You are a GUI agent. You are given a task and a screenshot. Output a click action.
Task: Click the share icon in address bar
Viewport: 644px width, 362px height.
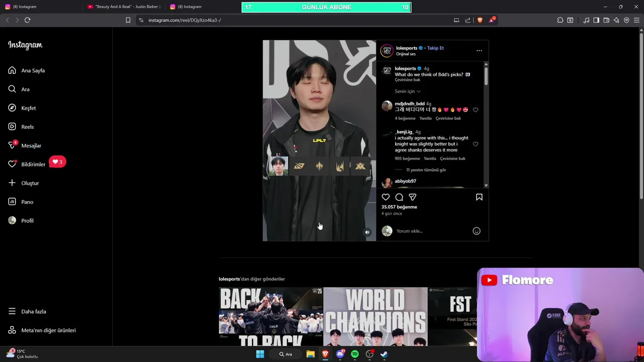click(x=468, y=20)
